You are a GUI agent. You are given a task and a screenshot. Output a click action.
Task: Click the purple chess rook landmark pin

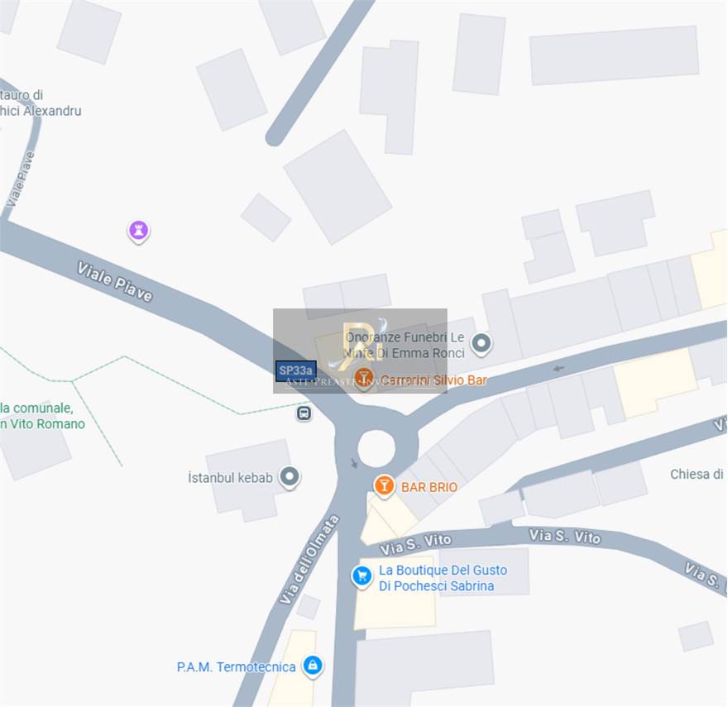138,231
